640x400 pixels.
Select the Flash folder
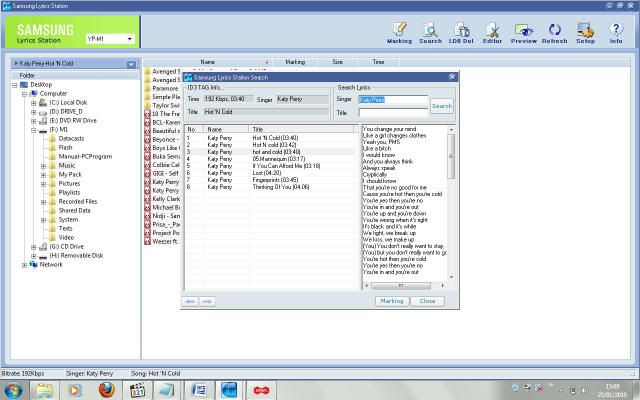point(65,148)
